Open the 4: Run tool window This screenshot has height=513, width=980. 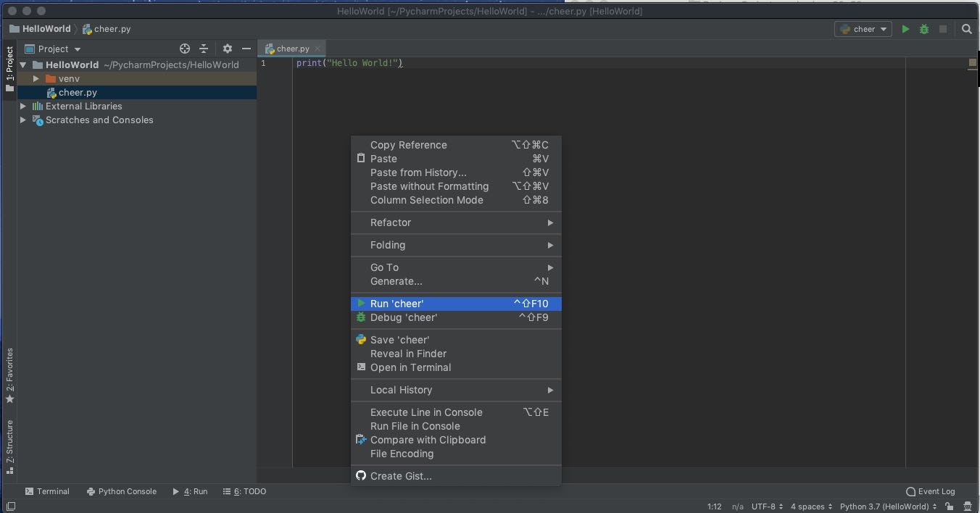[190, 491]
